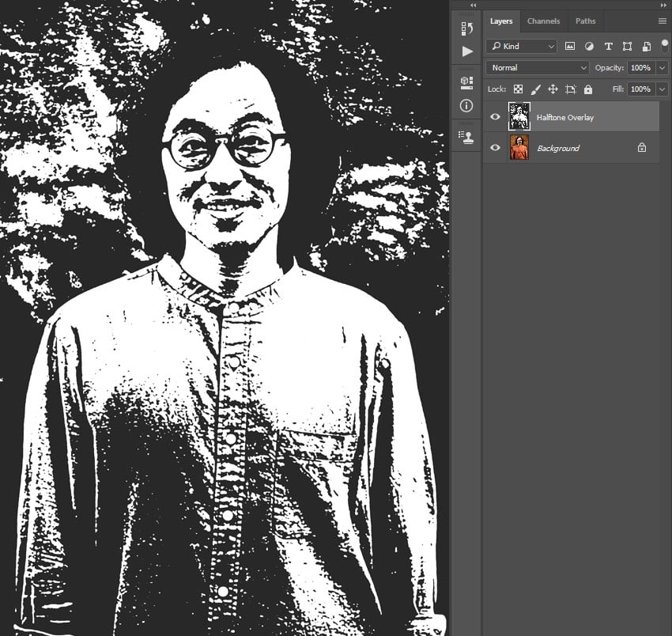Open the Clone Source panel icon

(466, 136)
